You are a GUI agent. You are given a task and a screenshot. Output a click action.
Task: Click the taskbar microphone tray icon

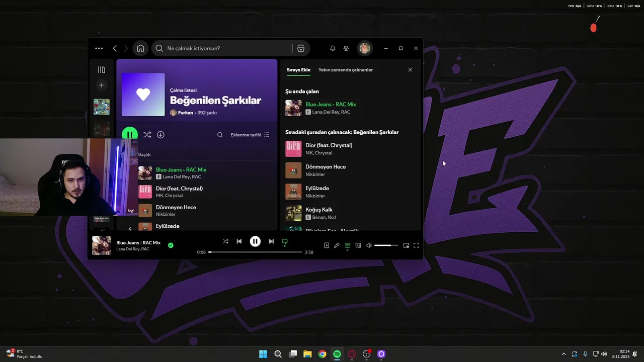pos(585,354)
